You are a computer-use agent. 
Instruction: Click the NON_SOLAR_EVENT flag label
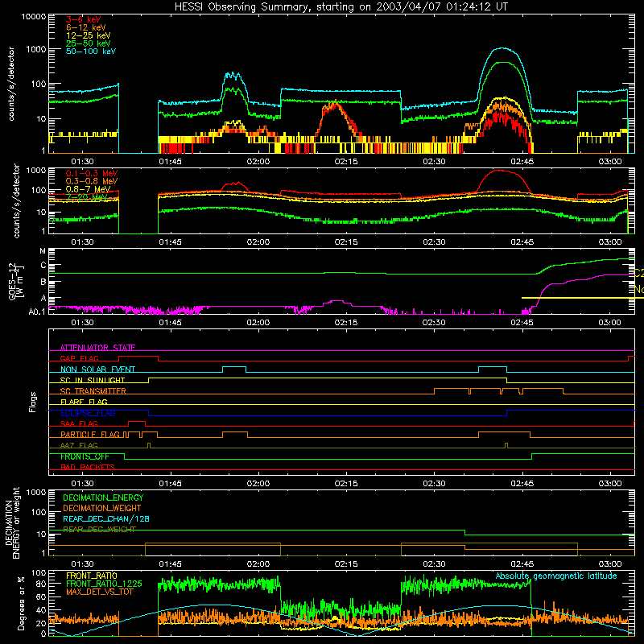(97, 369)
